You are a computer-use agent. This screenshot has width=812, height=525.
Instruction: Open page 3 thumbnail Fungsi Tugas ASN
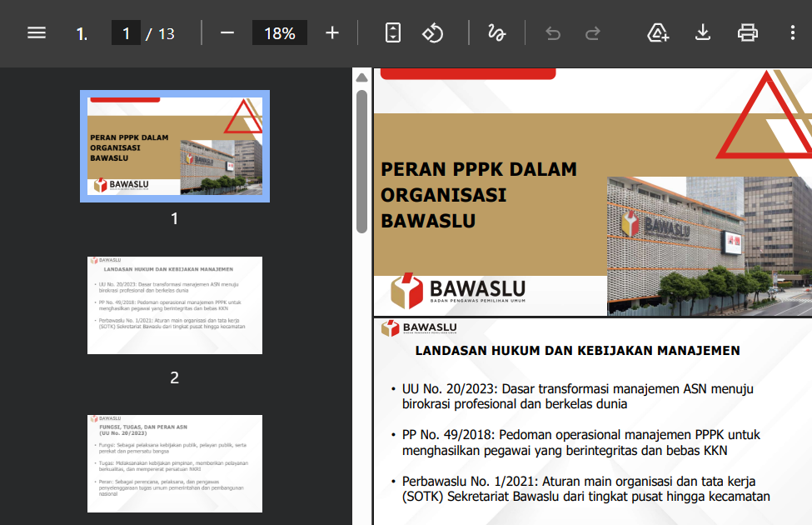click(175, 463)
